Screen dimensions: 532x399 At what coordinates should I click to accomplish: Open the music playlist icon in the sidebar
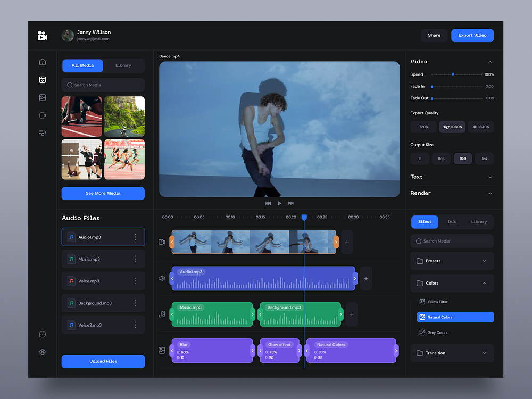point(42,133)
